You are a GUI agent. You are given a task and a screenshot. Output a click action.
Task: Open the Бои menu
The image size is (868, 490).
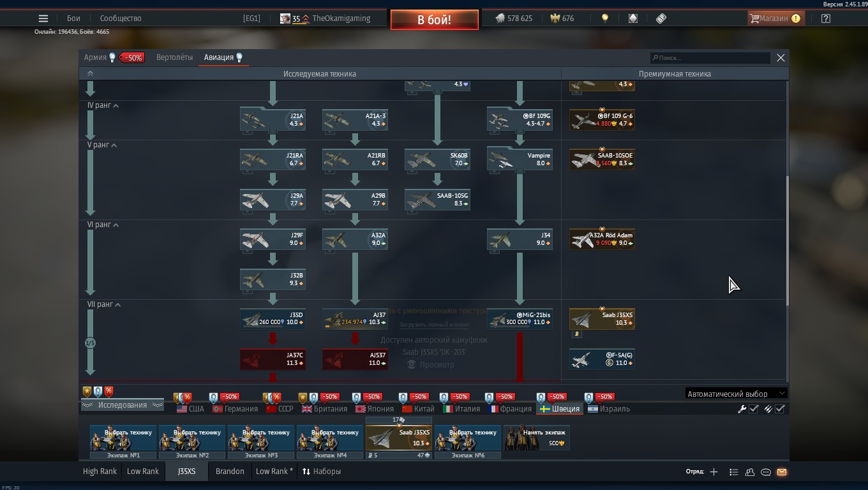click(x=73, y=19)
